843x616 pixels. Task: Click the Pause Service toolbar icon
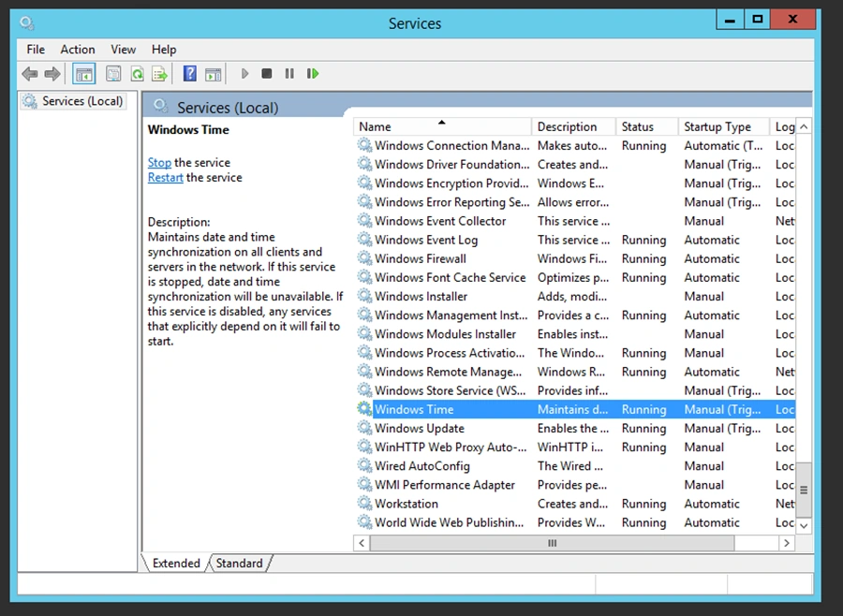289,74
